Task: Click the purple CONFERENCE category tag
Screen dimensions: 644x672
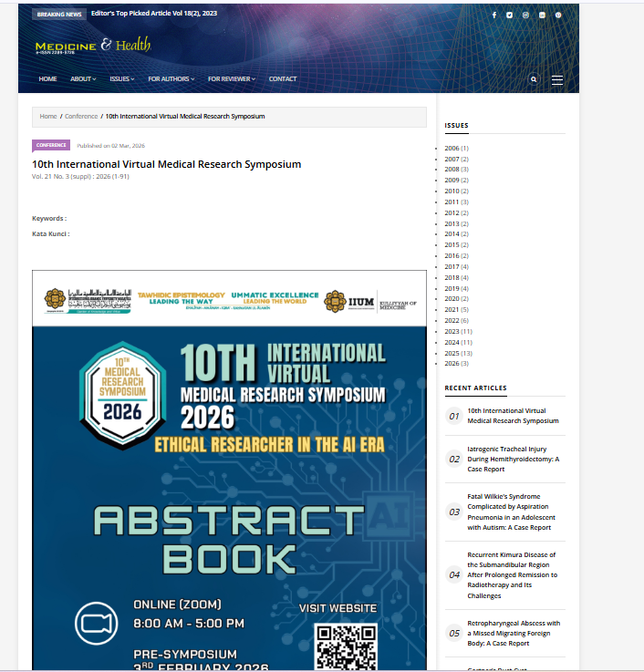Action: (x=51, y=145)
